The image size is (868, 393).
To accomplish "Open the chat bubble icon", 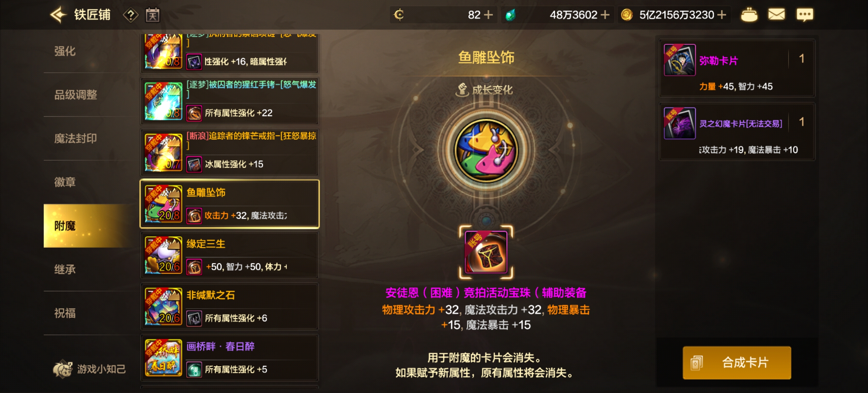I will point(805,15).
